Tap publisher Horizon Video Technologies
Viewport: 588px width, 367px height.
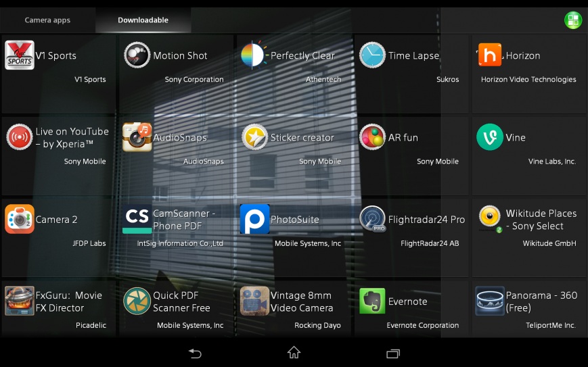(528, 79)
